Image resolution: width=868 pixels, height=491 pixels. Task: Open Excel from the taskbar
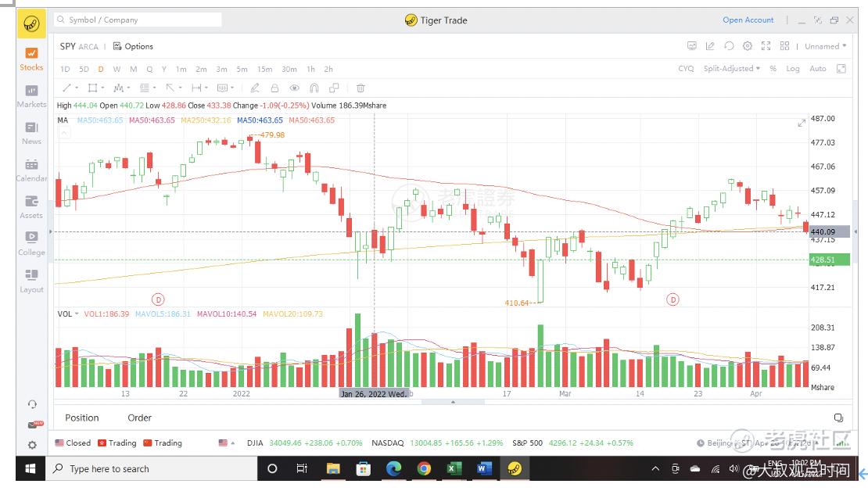coord(454,469)
